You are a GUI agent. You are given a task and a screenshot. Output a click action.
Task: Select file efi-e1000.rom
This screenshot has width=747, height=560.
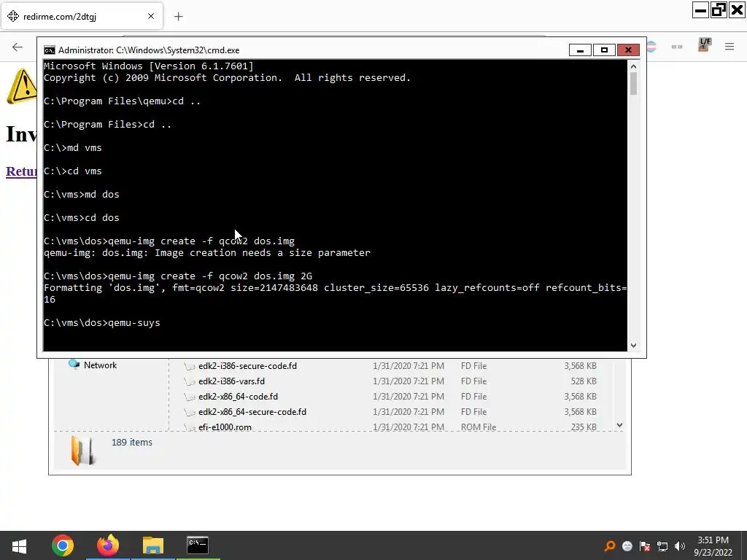225,427
